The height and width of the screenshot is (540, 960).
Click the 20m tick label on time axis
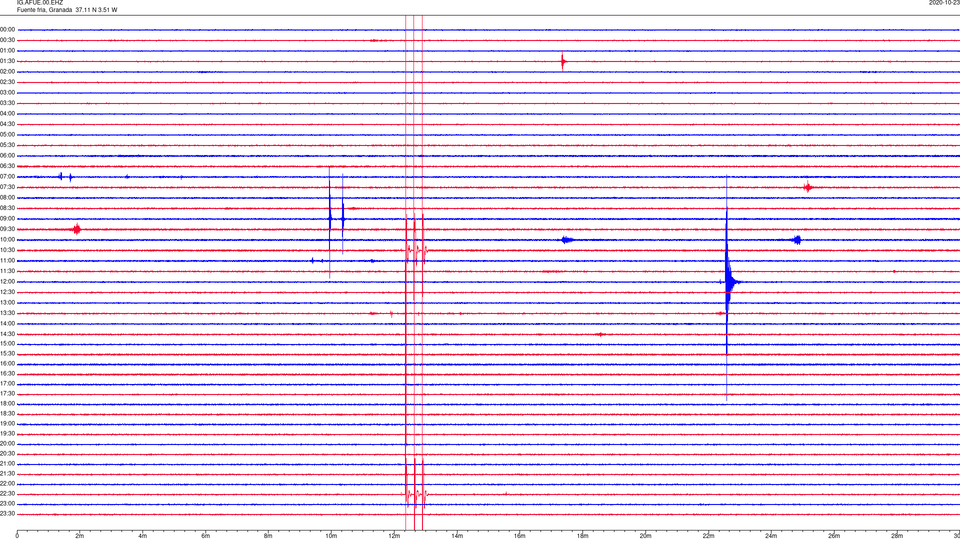tap(645, 536)
